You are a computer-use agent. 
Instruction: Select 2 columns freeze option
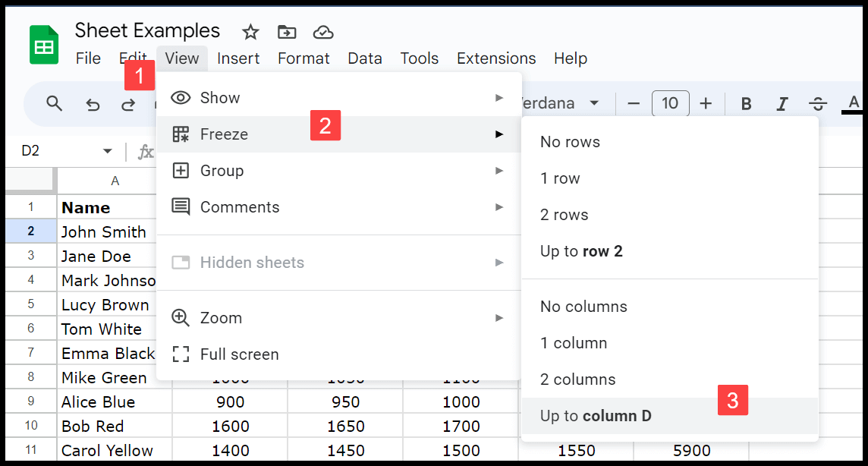670,380
